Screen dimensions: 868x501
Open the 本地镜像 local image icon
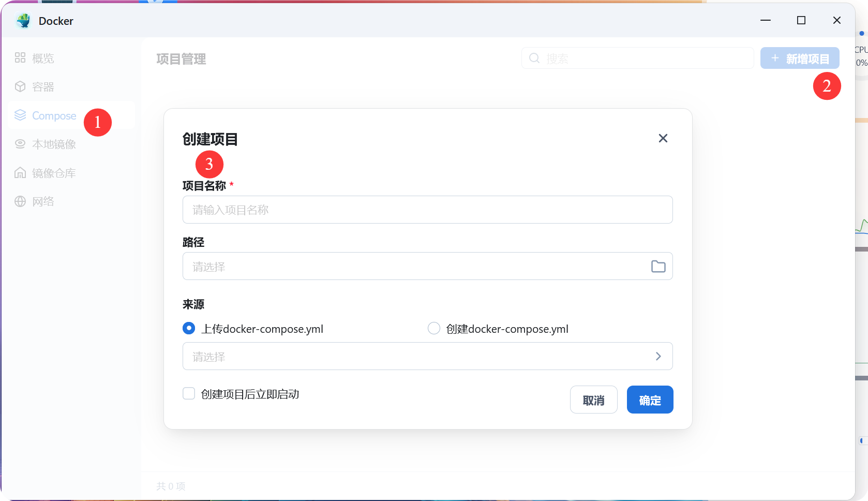click(20, 144)
